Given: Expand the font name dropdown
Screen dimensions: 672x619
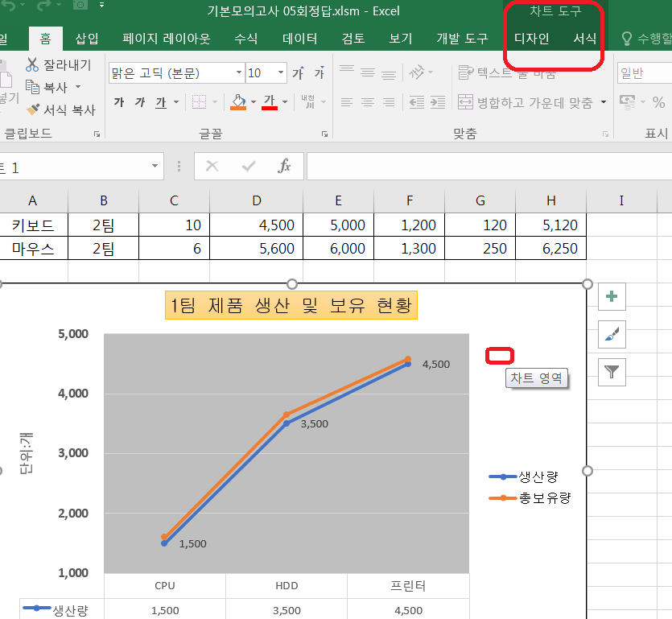Looking at the screenshot, I should coord(239,73).
